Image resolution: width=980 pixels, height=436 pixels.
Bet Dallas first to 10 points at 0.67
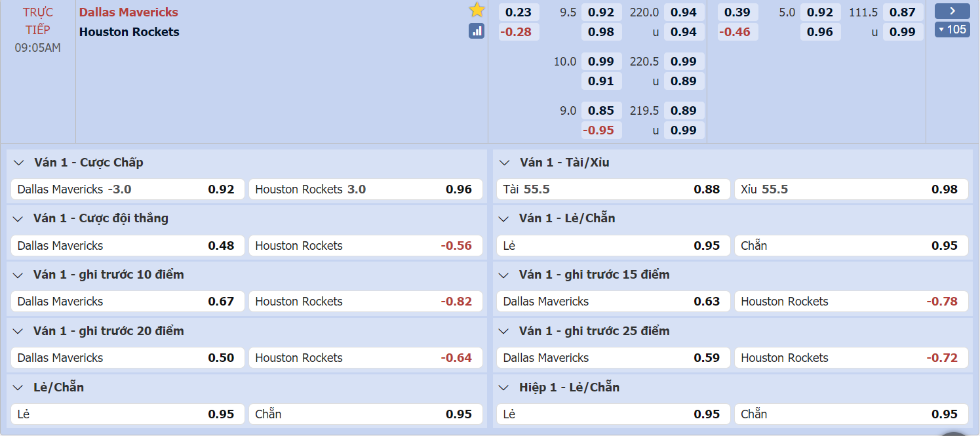pos(128,302)
